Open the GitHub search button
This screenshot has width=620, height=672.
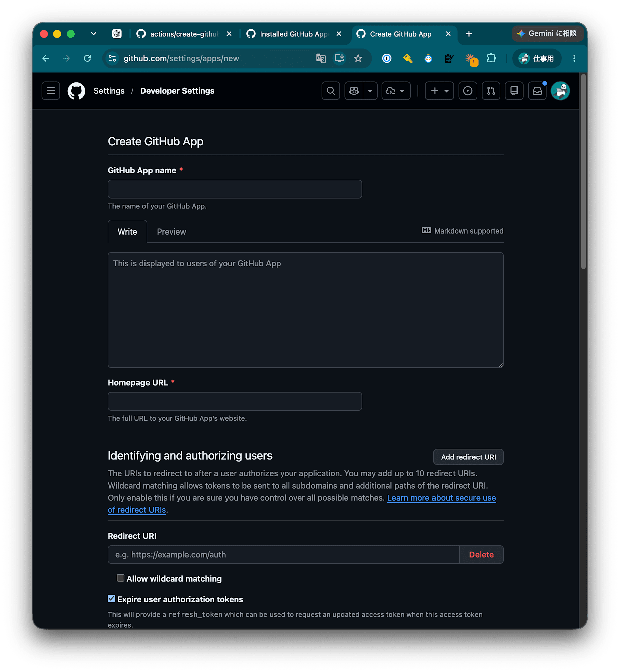coord(330,91)
